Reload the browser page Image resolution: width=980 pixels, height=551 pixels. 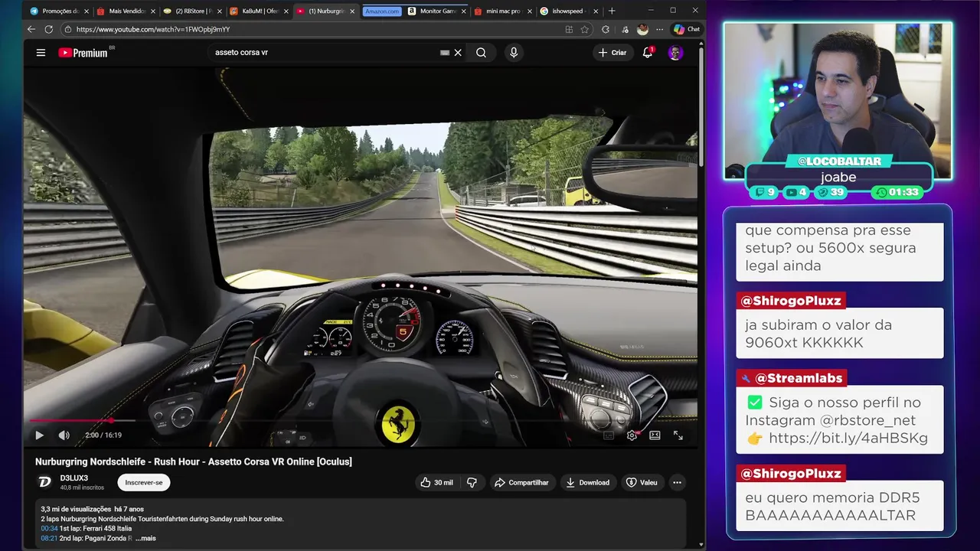tap(48, 29)
